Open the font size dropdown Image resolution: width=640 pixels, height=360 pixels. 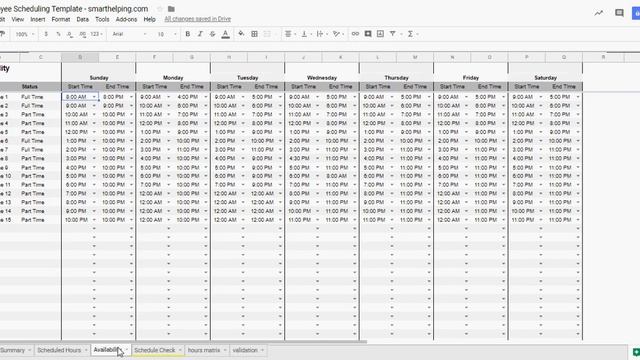(167, 34)
